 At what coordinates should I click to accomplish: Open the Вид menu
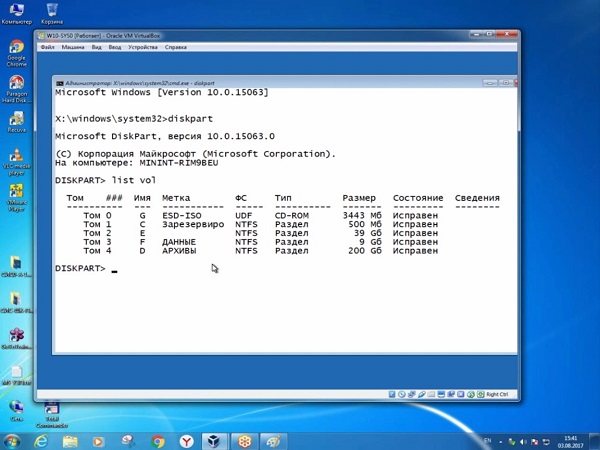point(97,47)
